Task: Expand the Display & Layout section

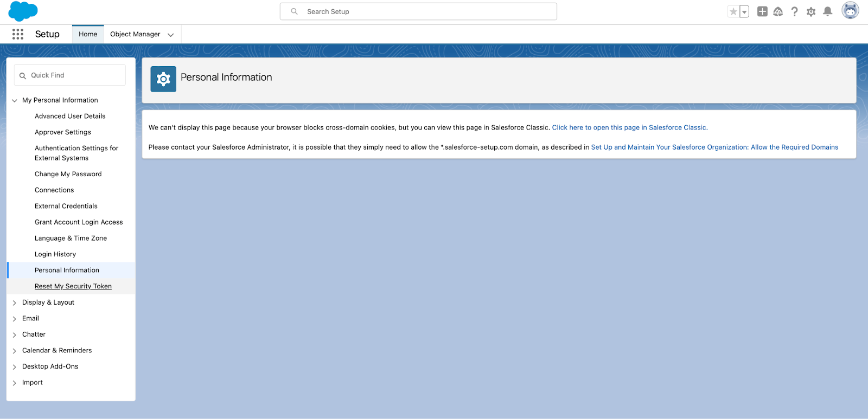Action: [15, 302]
